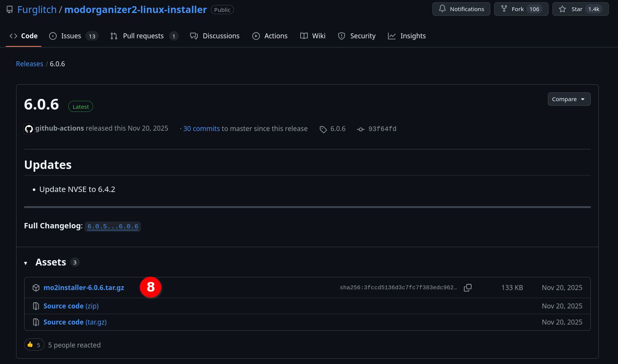Click the Code angle-brackets icon
The width and height of the screenshot is (618, 364).
click(13, 36)
